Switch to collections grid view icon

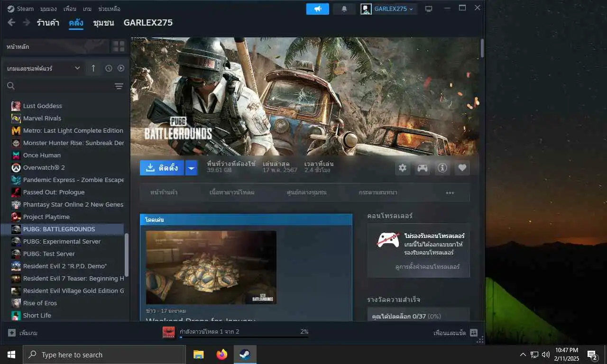119,46
